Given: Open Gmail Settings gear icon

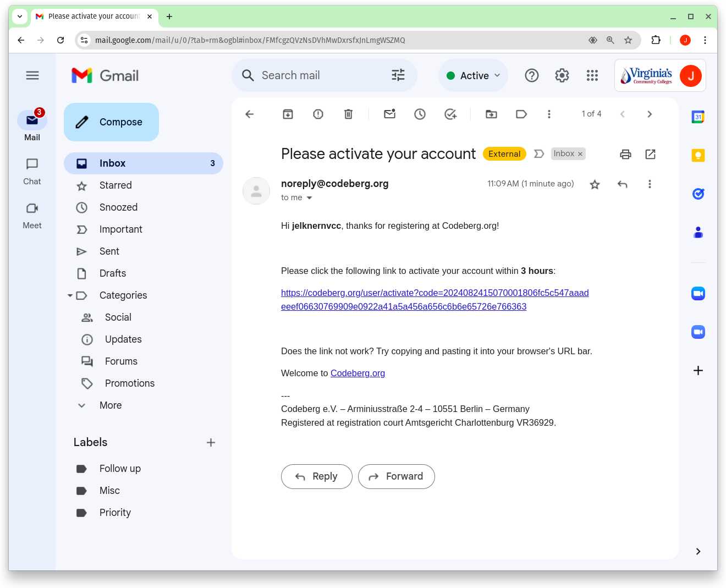Looking at the screenshot, I should click(x=562, y=75).
